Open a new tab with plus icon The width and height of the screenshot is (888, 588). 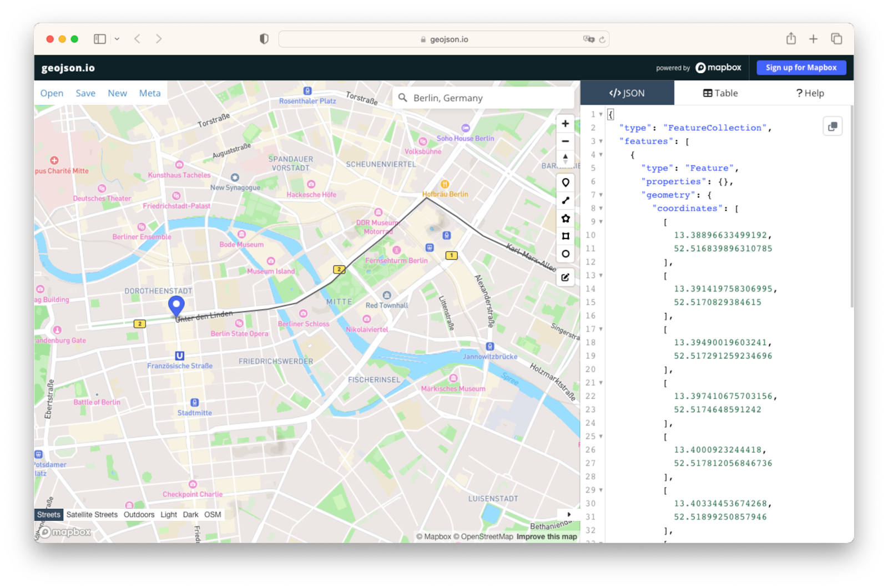(813, 39)
